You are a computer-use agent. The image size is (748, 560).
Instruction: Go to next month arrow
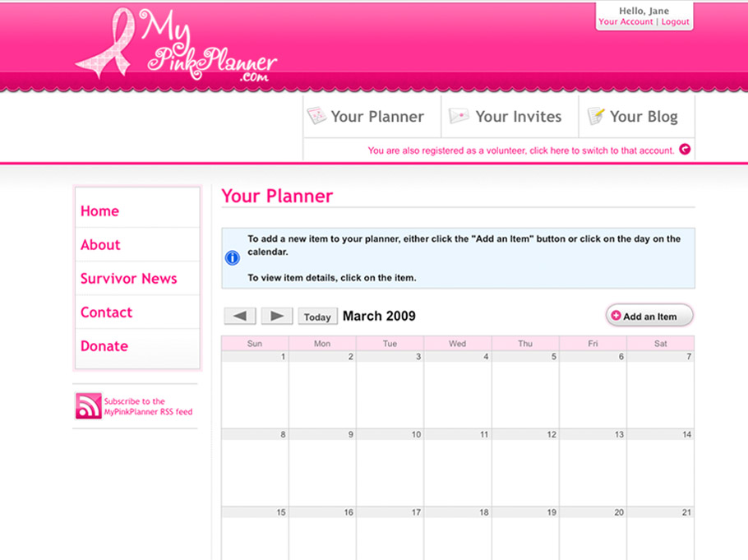pyautogui.click(x=277, y=316)
